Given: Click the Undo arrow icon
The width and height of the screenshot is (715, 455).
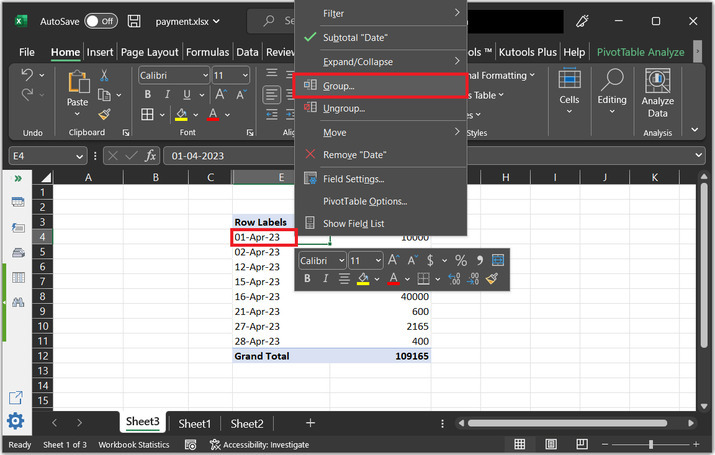Looking at the screenshot, I should click(x=27, y=74).
